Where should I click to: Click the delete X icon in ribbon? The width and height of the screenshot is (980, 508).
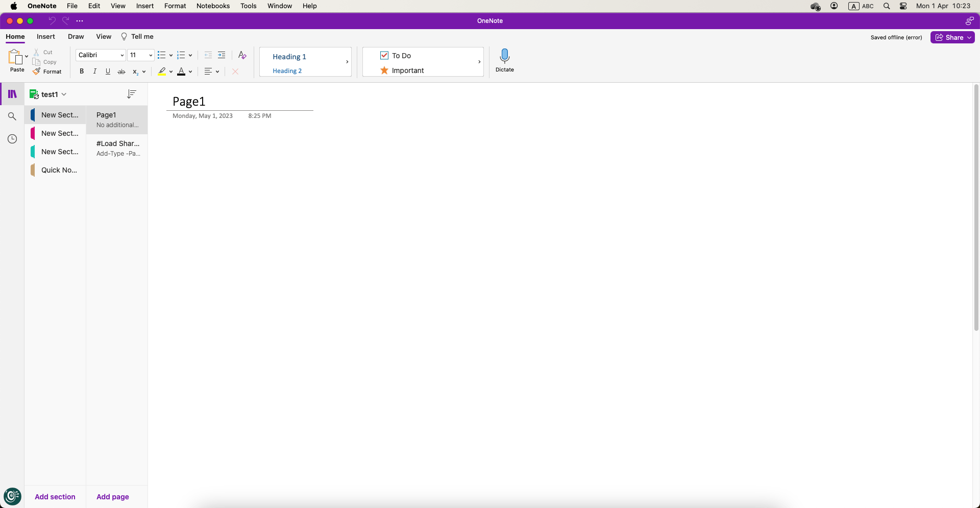coord(235,71)
